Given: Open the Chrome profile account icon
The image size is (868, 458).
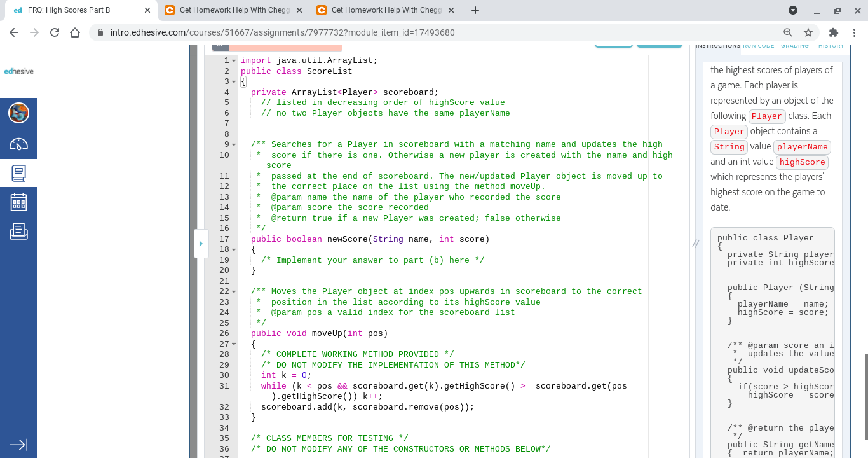Looking at the screenshot, I should [x=792, y=11].
